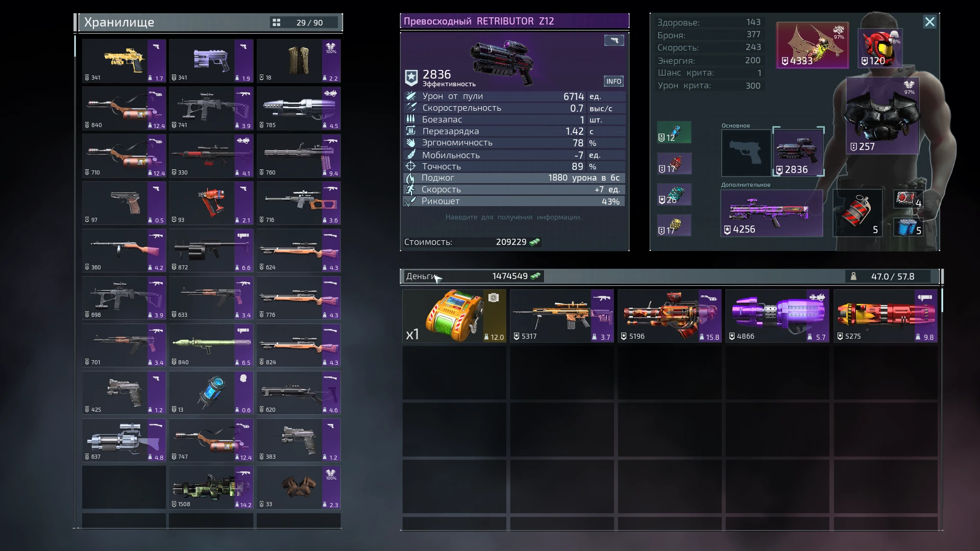
Task: Select the purple secondary weapon rated 4256
Action: 771,213
